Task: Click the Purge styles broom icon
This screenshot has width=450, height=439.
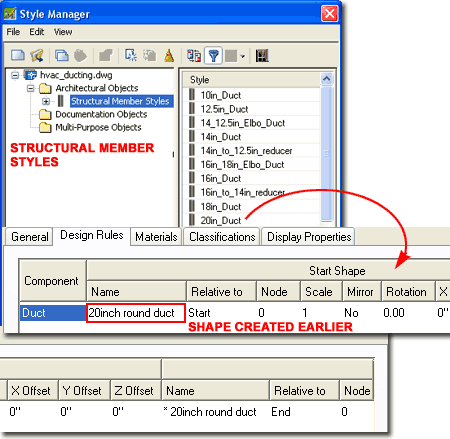Action: pos(169,55)
